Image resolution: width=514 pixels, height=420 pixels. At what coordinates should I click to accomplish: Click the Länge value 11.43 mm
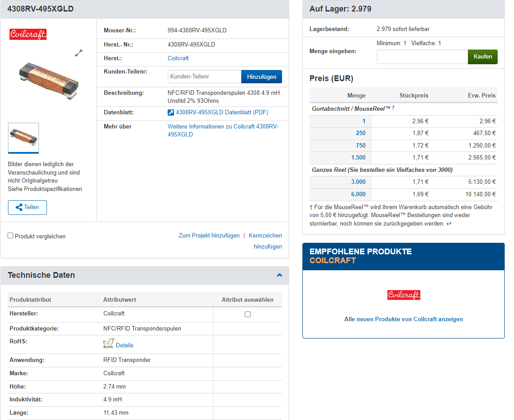(x=116, y=413)
